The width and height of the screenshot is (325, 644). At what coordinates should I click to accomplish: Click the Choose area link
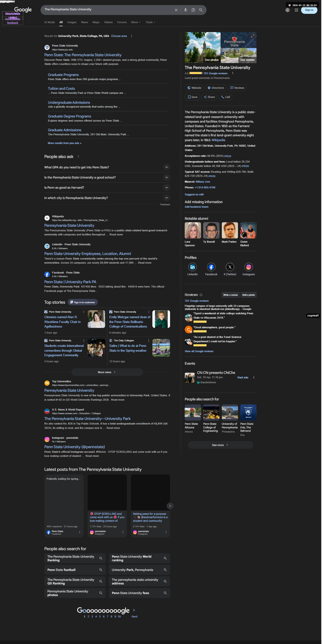[119, 36]
